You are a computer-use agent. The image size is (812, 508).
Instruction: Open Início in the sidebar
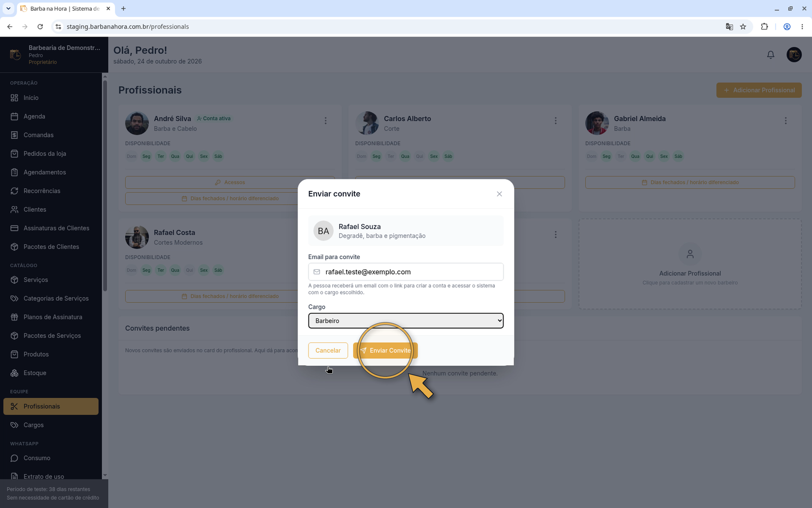[51, 98]
